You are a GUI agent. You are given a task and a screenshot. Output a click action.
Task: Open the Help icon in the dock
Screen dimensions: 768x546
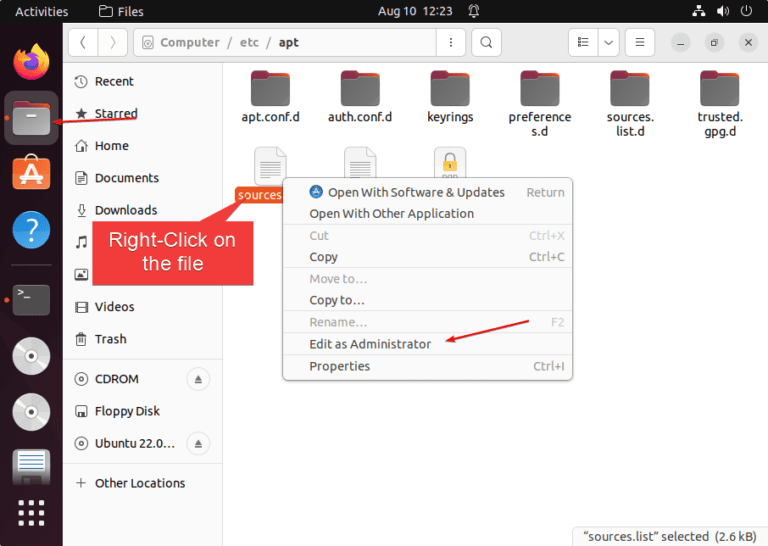coord(31,230)
